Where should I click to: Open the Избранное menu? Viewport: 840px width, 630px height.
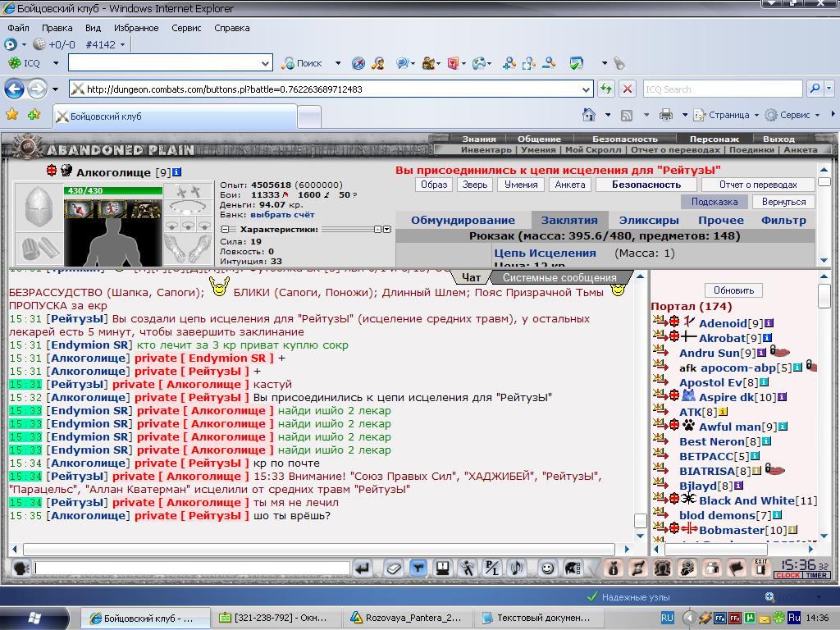[136, 28]
